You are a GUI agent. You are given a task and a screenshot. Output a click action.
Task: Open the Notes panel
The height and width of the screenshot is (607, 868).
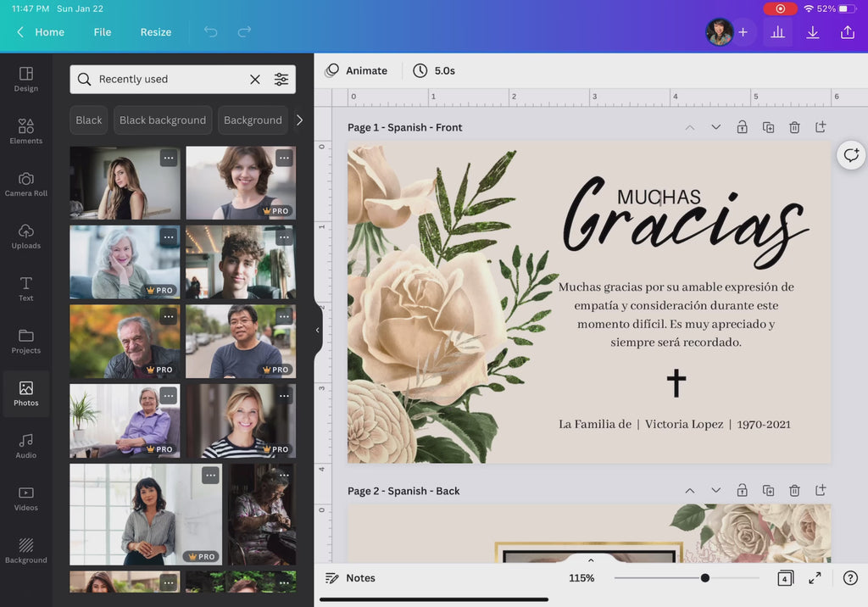tap(350, 577)
